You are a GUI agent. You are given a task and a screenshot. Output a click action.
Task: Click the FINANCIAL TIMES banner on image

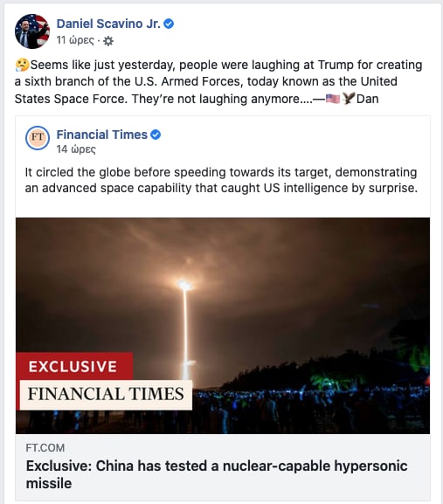pyautogui.click(x=106, y=395)
